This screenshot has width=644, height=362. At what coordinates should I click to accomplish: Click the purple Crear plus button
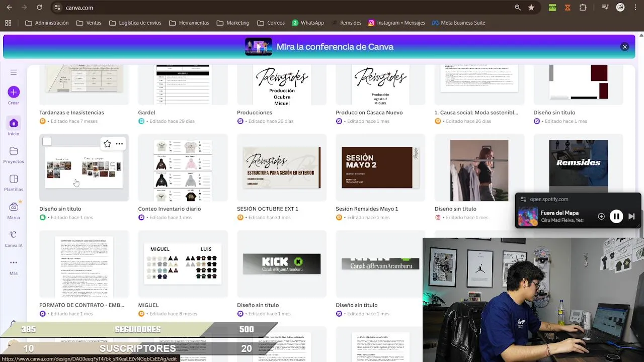14,92
